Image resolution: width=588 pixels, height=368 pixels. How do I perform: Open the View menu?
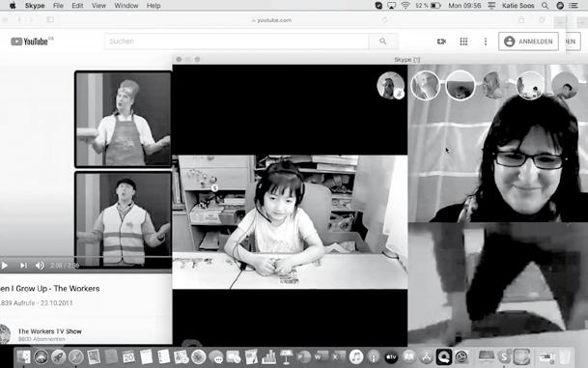tap(98, 6)
